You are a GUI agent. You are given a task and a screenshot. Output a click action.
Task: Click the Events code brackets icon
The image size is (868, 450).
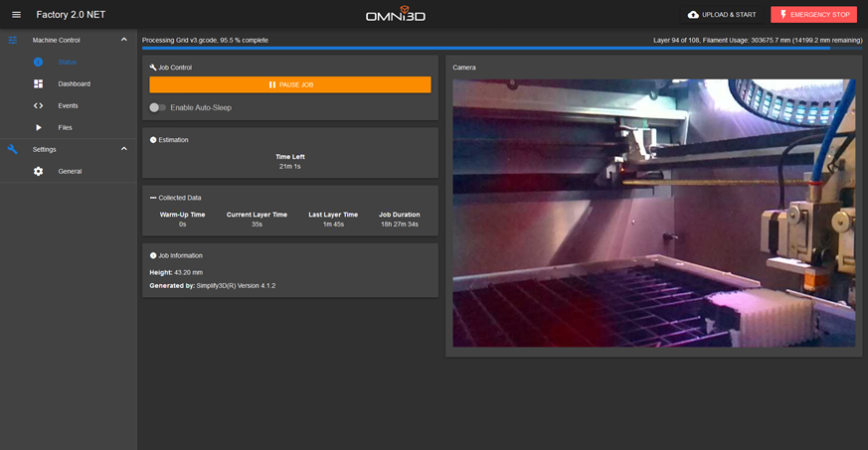tap(38, 105)
